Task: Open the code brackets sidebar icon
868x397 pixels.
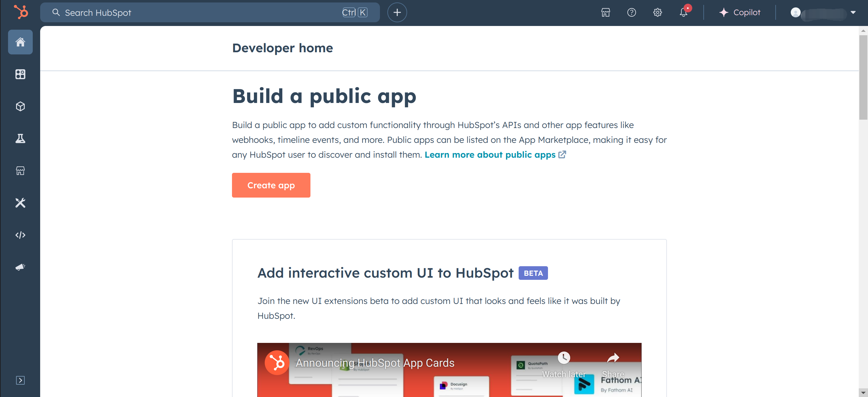Action: point(20,235)
